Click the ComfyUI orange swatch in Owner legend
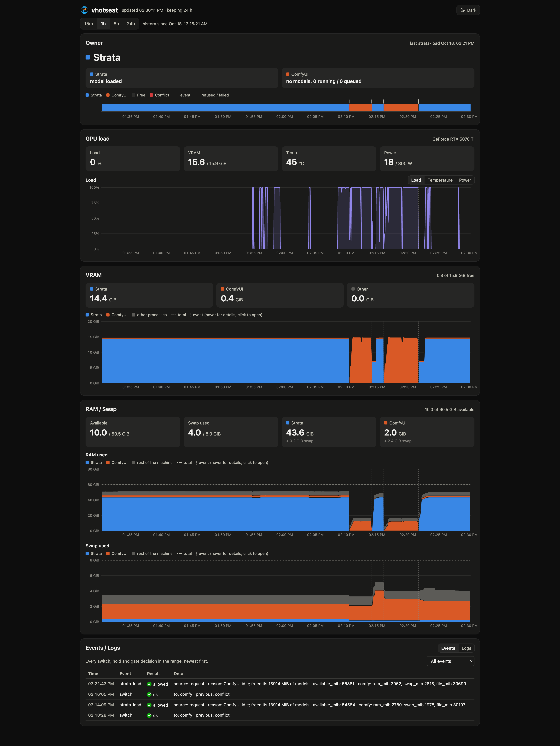 click(108, 95)
